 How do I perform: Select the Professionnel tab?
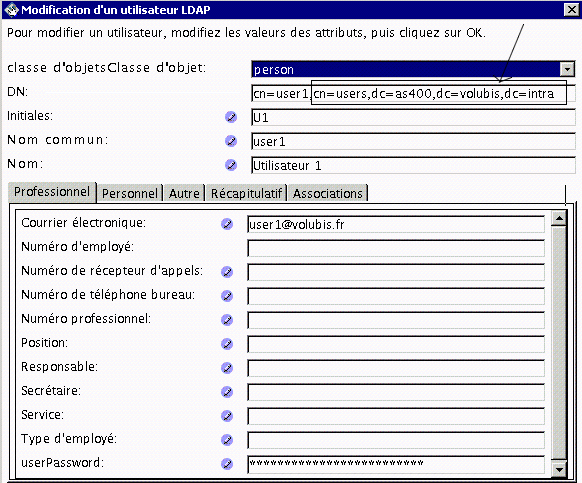(52, 192)
